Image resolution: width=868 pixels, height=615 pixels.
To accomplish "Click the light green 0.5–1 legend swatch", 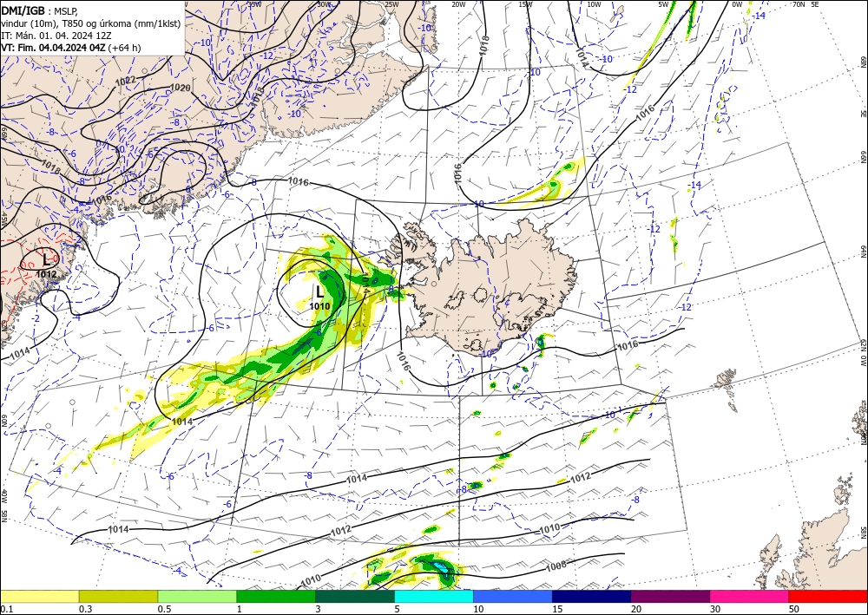I will click(197, 596).
